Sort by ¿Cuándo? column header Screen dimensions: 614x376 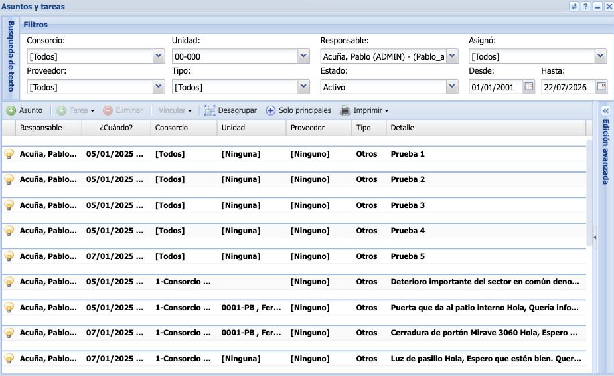pos(116,128)
